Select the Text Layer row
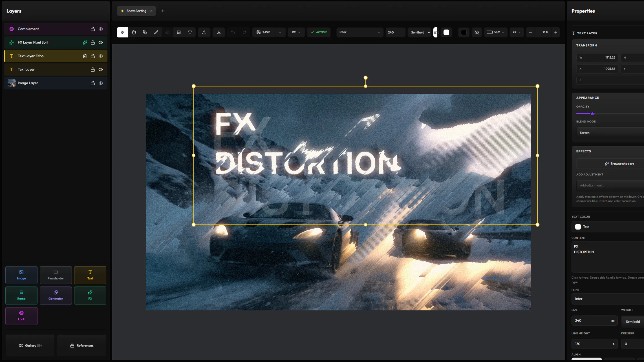The height and width of the screenshot is (362, 644). click(x=56, y=70)
